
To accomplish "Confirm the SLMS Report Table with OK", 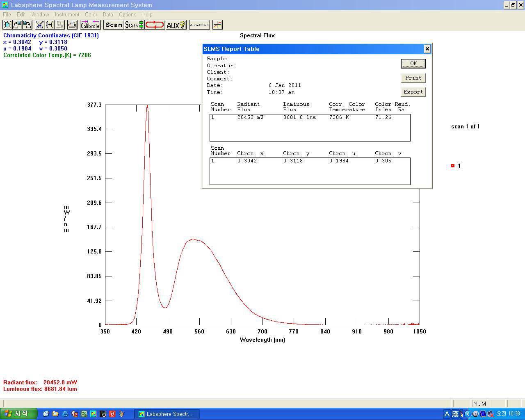I will click(x=413, y=64).
